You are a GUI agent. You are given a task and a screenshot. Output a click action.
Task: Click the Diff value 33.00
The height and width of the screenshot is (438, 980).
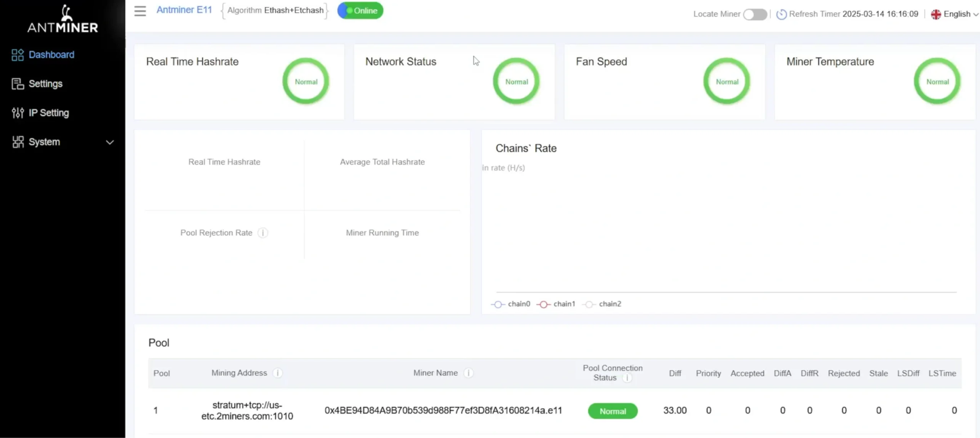tap(675, 411)
